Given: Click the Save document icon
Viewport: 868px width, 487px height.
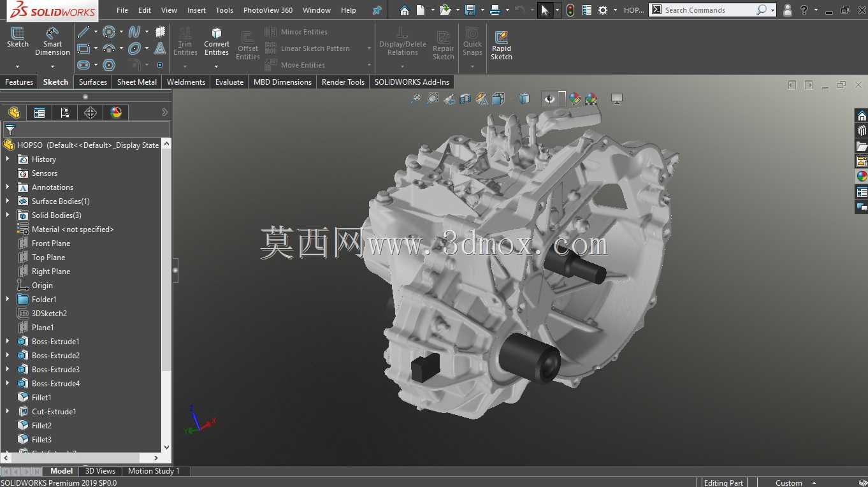Looking at the screenshot, I should click(471, 10).
